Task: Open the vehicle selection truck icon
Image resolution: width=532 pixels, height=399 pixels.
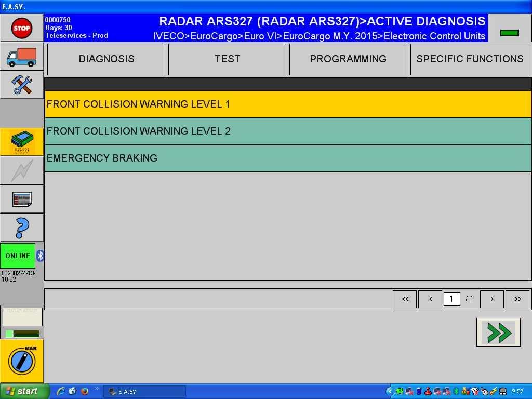Action: pos(22,57)
